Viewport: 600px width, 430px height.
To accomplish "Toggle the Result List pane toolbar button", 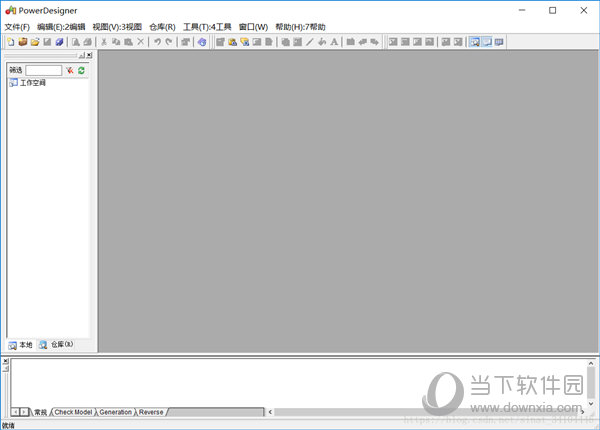I will 499,42.
